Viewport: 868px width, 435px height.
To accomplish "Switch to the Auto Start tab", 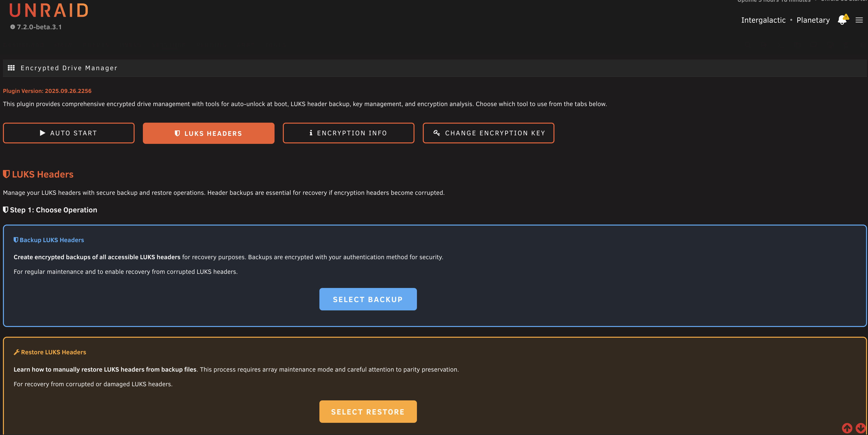I will coord(69,133).
